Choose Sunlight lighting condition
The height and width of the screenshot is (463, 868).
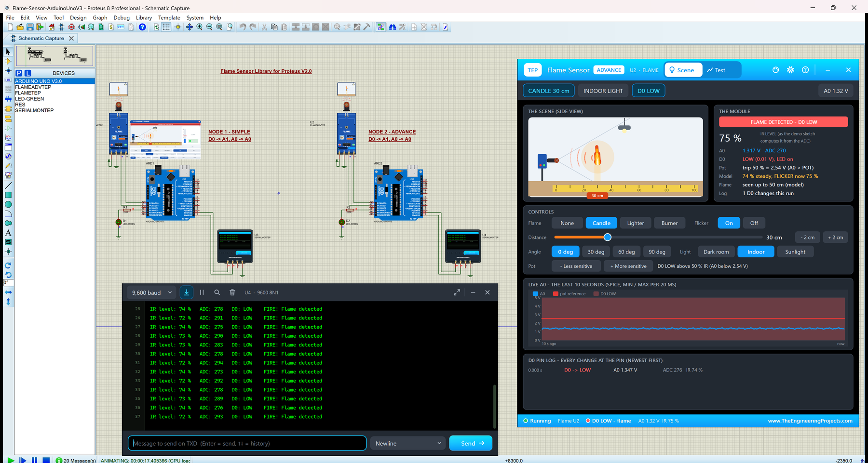[x=795, y=251]
